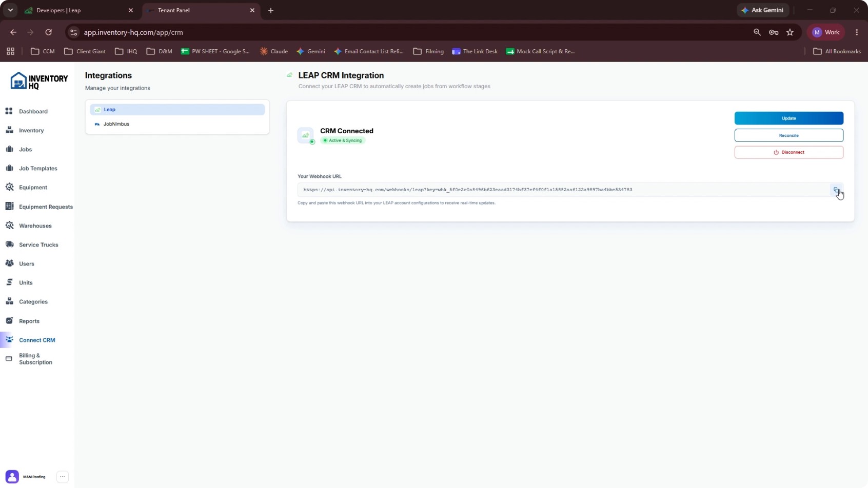This screenshot has width=868, height=488.
Task: Click the address bar URL
Action: coord(133,32)
